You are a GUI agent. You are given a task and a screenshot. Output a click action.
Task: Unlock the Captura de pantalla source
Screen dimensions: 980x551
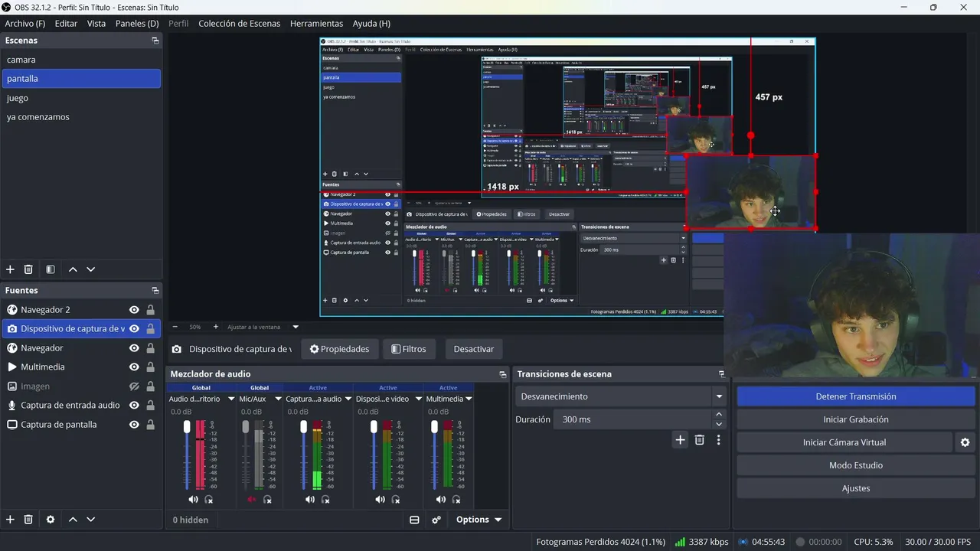pos(150,425)
